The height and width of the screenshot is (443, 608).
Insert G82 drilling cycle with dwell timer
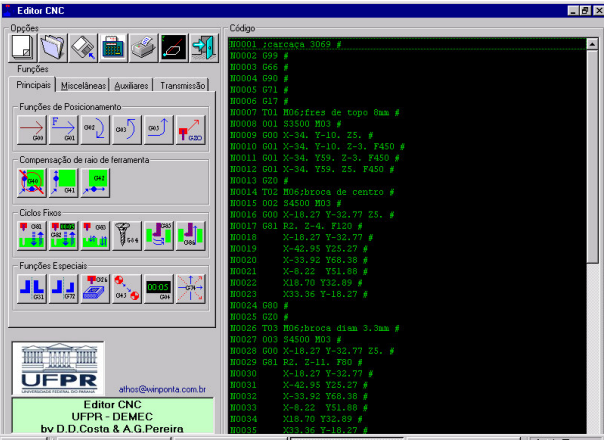(x=64, y=235)
